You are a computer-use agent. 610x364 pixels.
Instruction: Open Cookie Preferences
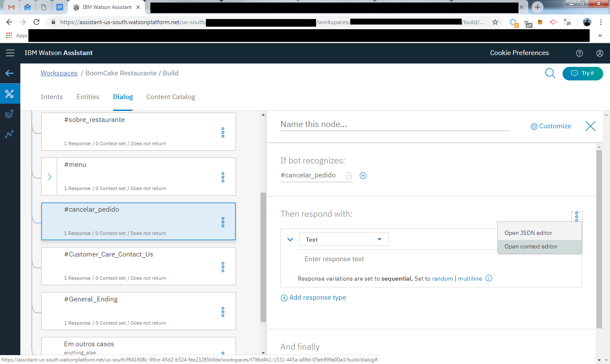(x=519, y=53)
